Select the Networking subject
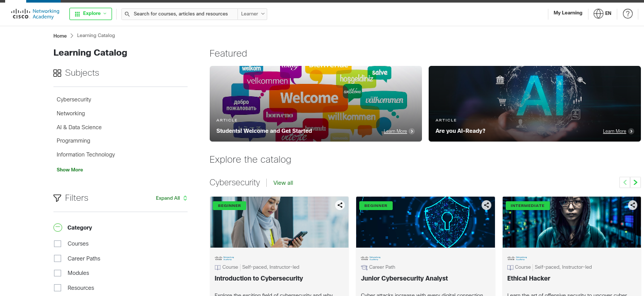 click(x=71, y=113)
